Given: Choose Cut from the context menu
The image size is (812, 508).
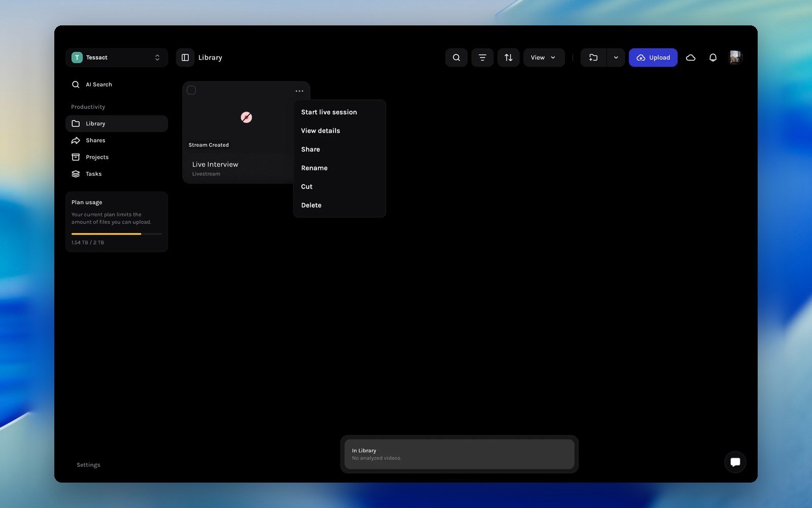Looking at the screenshot, I should 340,186.
